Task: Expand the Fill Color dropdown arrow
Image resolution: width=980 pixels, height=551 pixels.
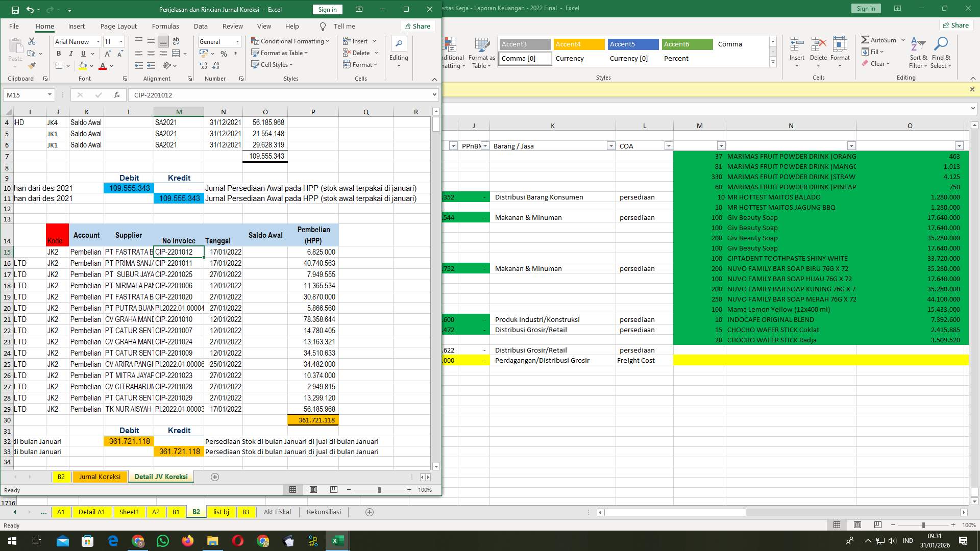Action: tap(91, 65)
